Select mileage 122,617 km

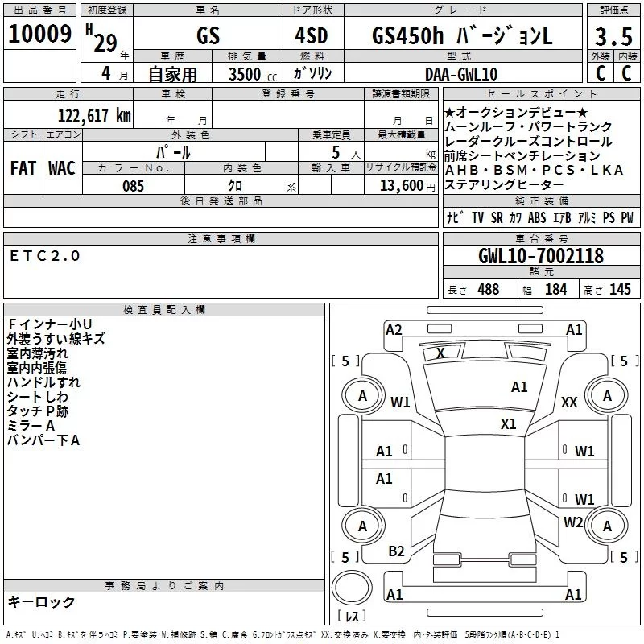point(94,115)
